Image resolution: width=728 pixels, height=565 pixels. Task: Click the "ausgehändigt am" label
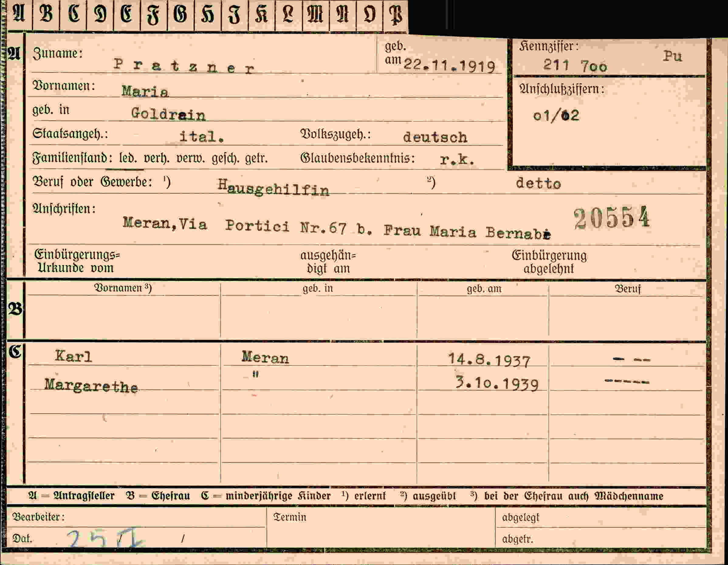point(328,262)
